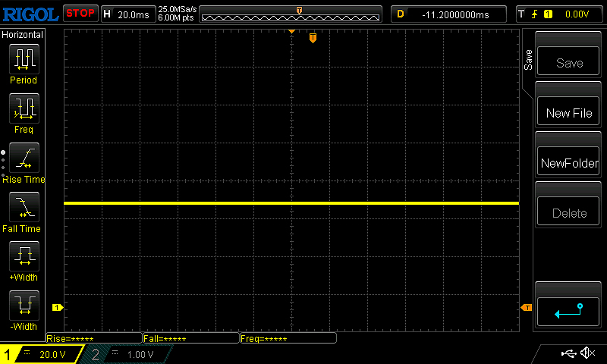
Task: Click the NewFolder button
Action: pyautogui.click(x=568, y=162)
